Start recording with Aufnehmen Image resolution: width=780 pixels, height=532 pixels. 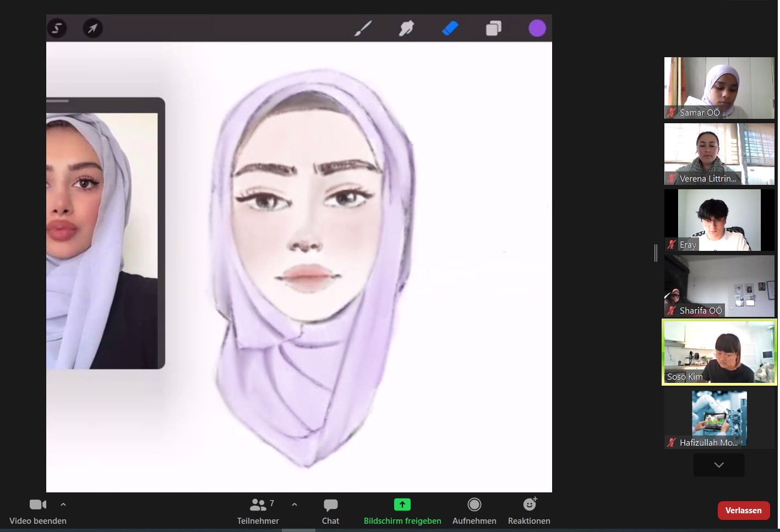point(474,512)
